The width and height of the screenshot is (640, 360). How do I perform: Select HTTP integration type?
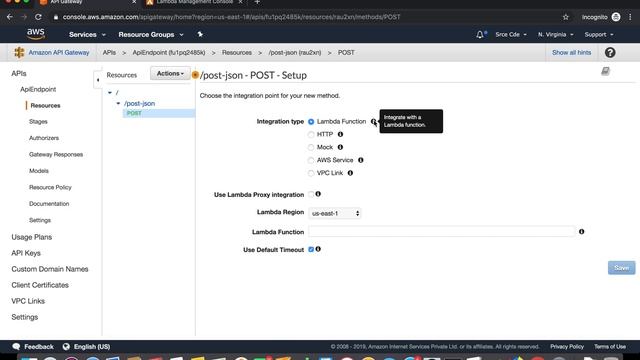click(x=311, y=134)
